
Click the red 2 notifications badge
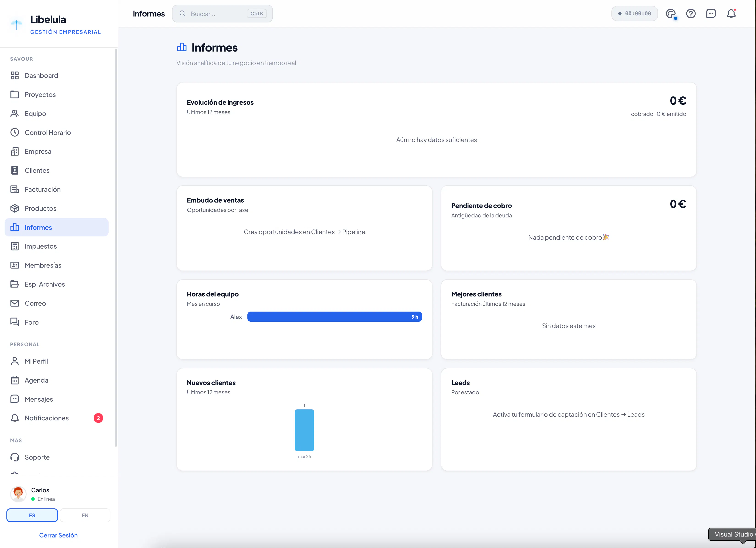click(x=98, y=418)
